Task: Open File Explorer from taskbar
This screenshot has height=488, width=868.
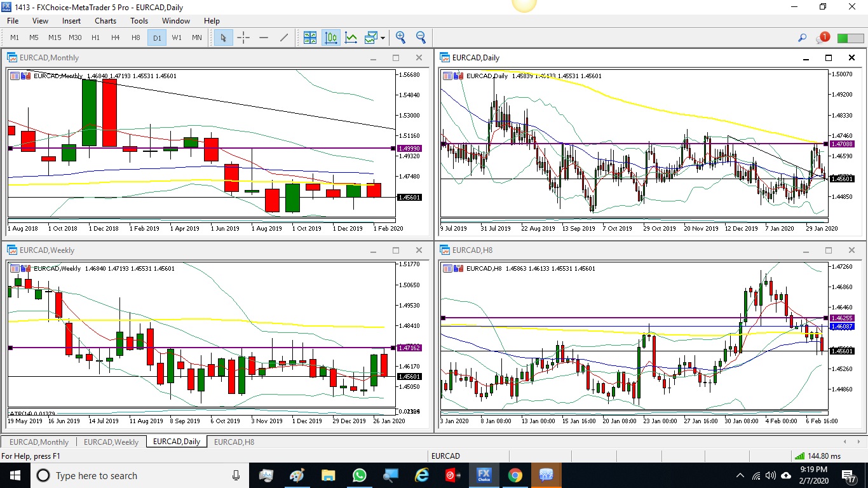Action: point(329,475)
